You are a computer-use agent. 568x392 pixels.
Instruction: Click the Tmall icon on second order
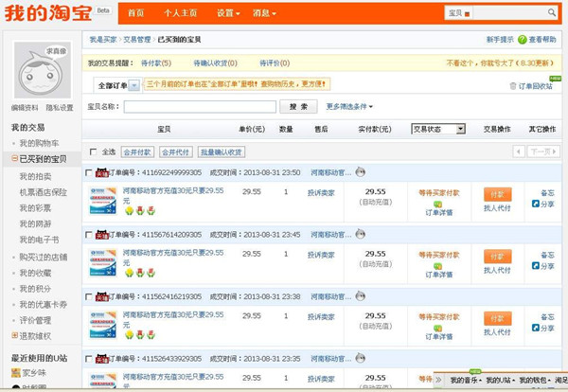[x=100, y=234]
